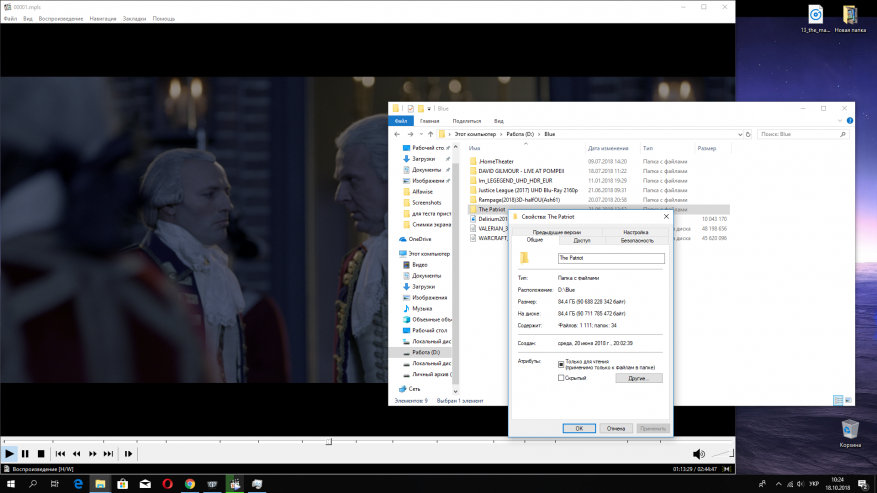The image size is (877, 493).
Task: Open Chrome from the taskbar
Action: 190,484
